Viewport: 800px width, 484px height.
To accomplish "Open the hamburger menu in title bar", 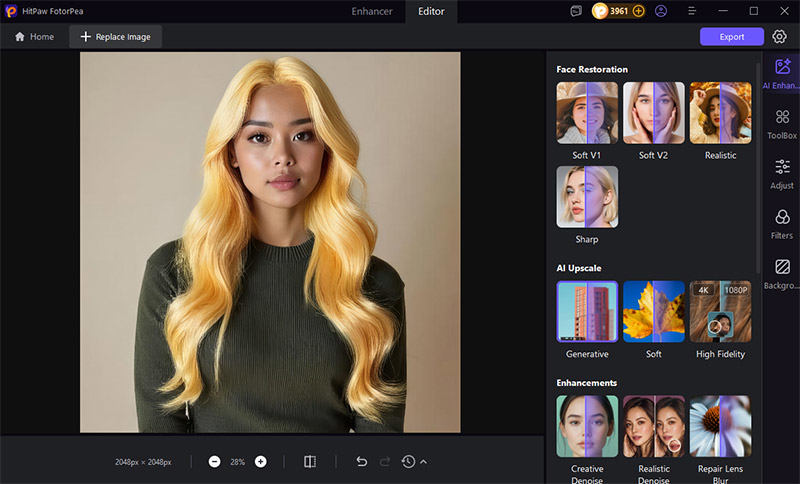I will (692, 11).
